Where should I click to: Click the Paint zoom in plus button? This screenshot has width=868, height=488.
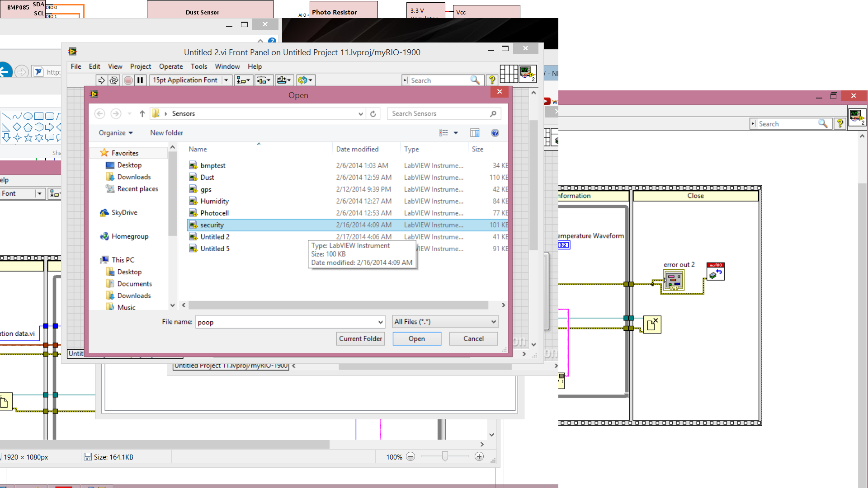(x=479, y=457)
